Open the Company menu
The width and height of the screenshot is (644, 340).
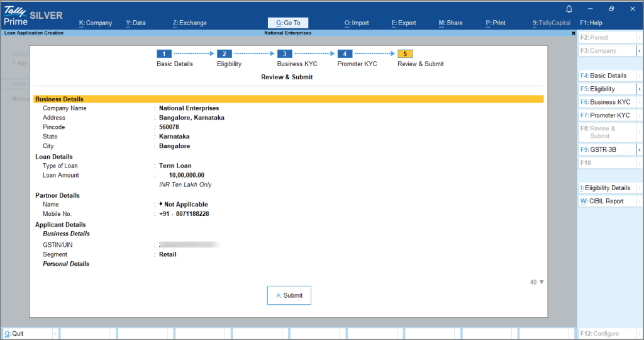click(96, 23)
